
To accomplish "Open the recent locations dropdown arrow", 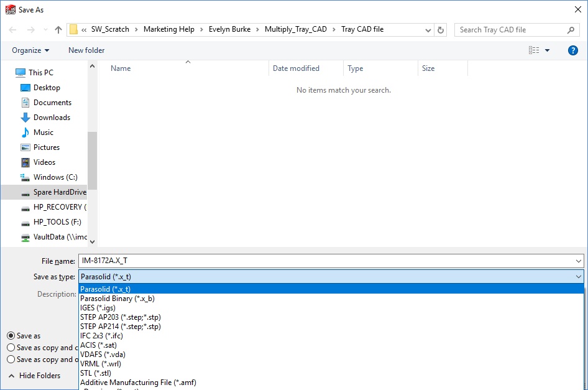I will (45, 30).
